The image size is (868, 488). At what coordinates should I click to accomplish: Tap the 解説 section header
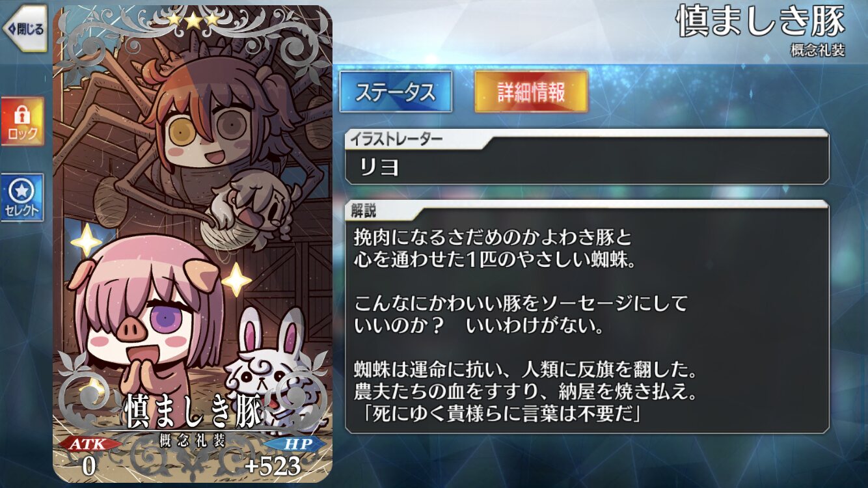[363, 211]
